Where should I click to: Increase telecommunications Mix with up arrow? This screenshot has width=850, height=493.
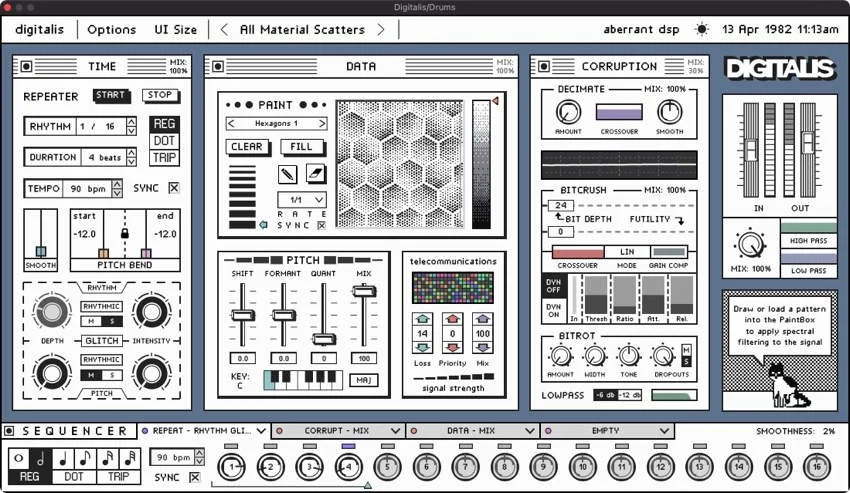coord(482,319)
